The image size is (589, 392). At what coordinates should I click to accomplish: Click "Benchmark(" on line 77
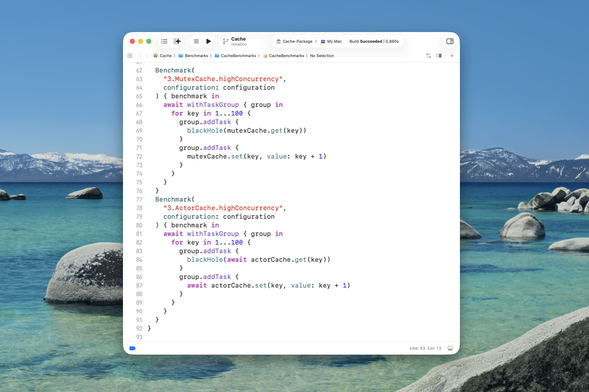tap(175, 199)
